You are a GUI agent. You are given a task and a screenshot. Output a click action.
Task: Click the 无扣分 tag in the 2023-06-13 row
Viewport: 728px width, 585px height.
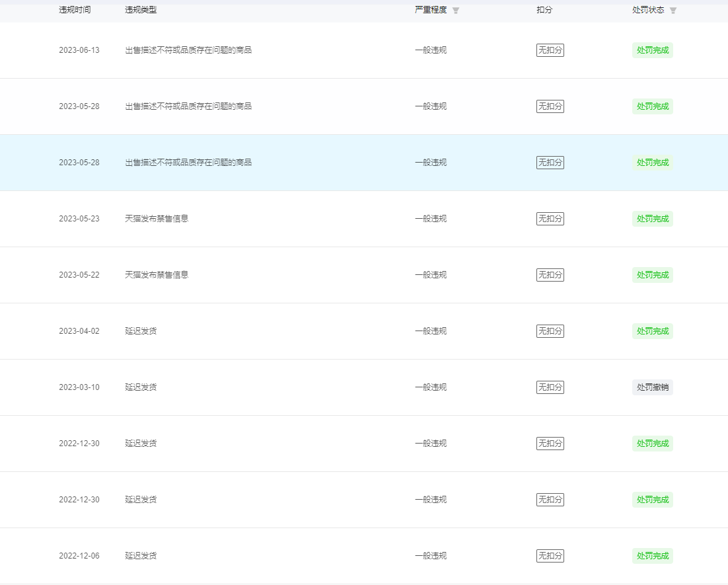(550, 50)
